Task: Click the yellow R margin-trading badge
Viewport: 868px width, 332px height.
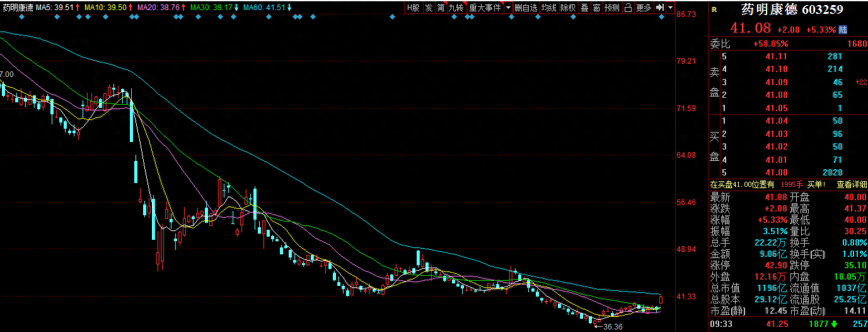Action: tap(714, 9)
